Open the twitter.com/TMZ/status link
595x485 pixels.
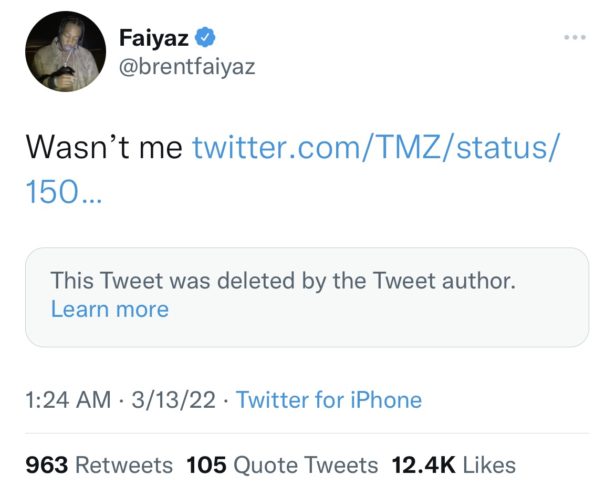click(376, 147)
